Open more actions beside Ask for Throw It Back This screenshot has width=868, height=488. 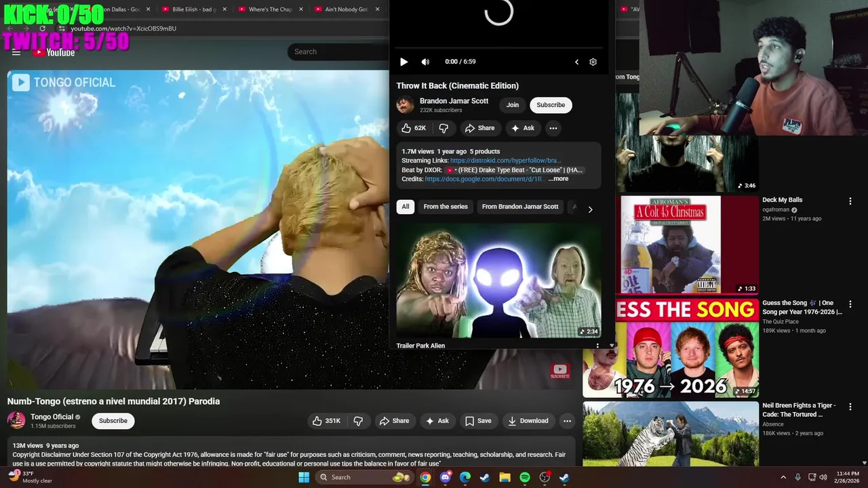click(553, 128)
